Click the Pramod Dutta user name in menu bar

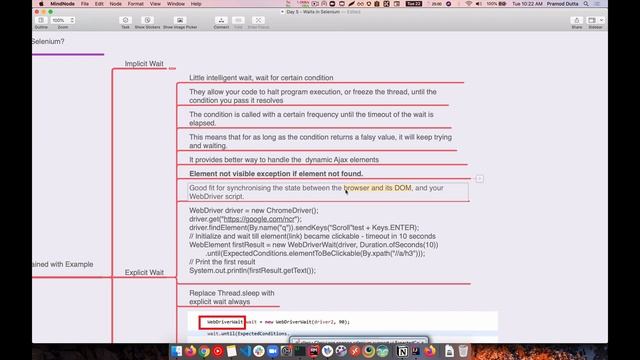(562, 4)
